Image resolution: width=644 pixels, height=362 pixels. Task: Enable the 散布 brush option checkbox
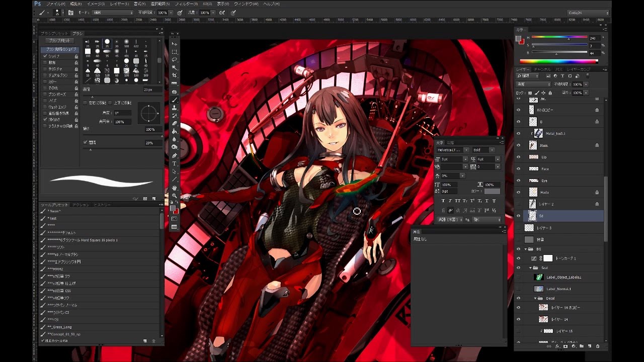tap(45, 62)
